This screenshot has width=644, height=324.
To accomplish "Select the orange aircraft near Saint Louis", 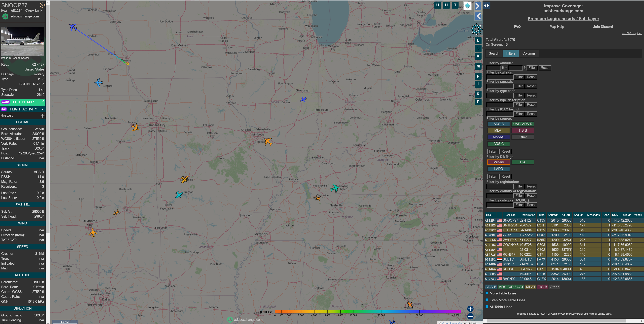I will tap(268, 142).
